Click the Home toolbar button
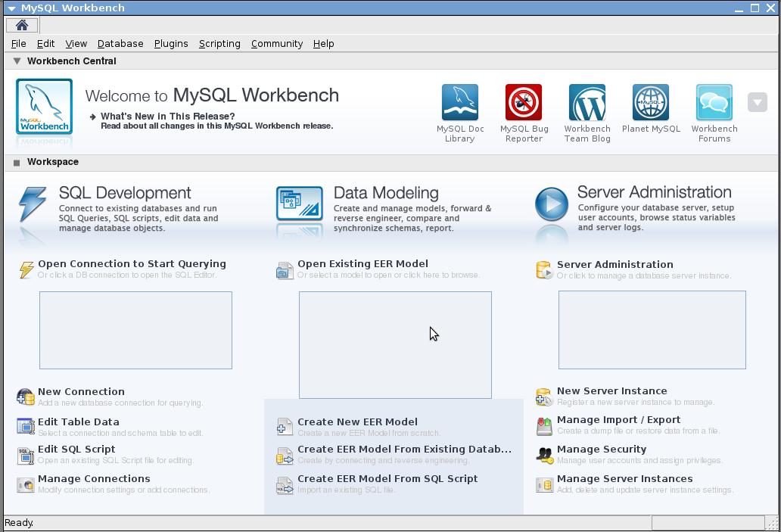Image resolution: width=781 pixels, height=532 pixels. coord(21,25)
